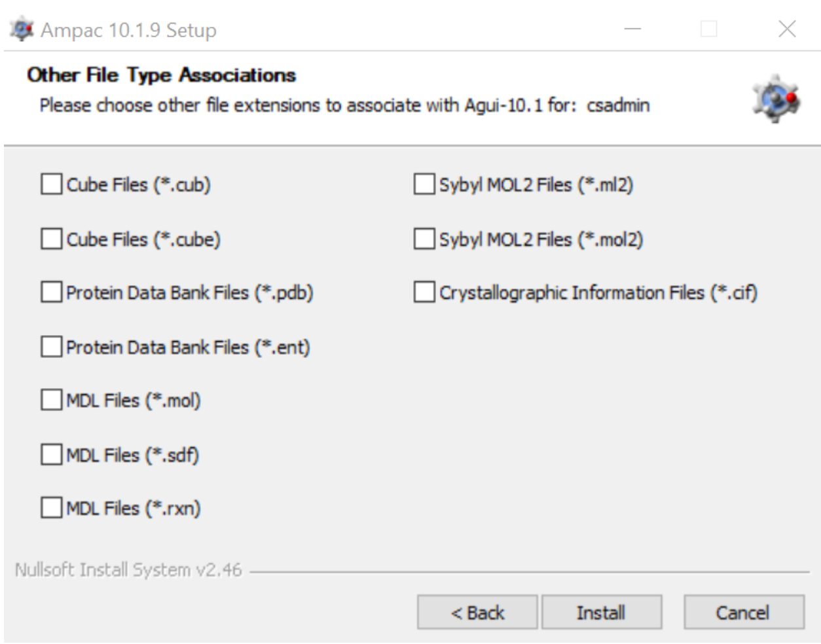Click the Nullsoft Install System v2.46 text
This screenshot has width=821, height=644.
[x=128, y=570]
